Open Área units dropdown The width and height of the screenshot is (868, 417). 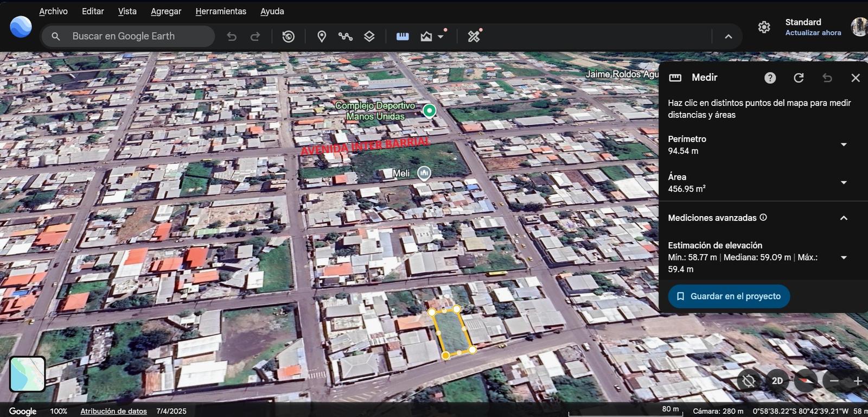click(844, 182)
